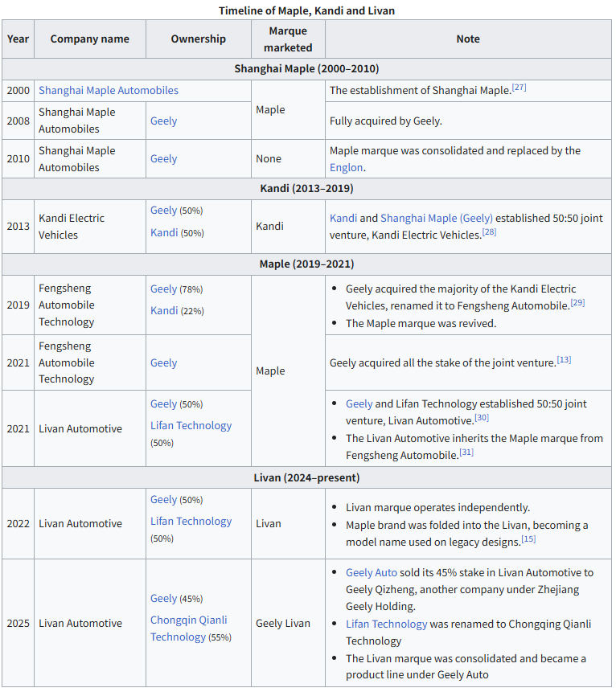The image size is (616, 692).
Task: Click Geely (50%) link in 2013 row
Action: coord(163,211)
